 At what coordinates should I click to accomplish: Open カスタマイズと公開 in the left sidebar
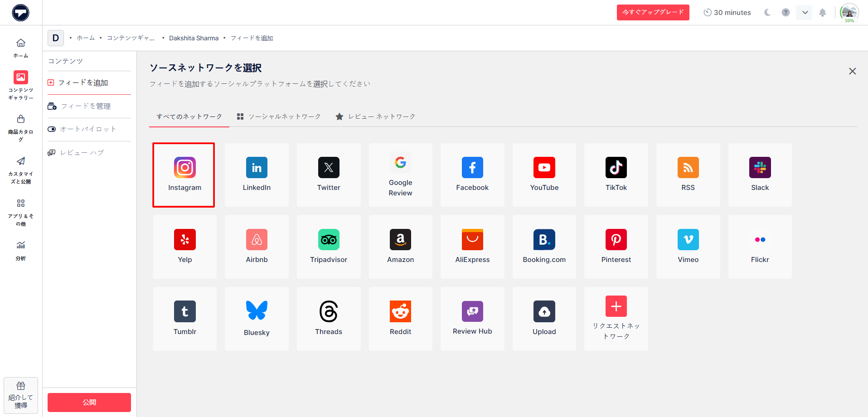coord(21,170)
